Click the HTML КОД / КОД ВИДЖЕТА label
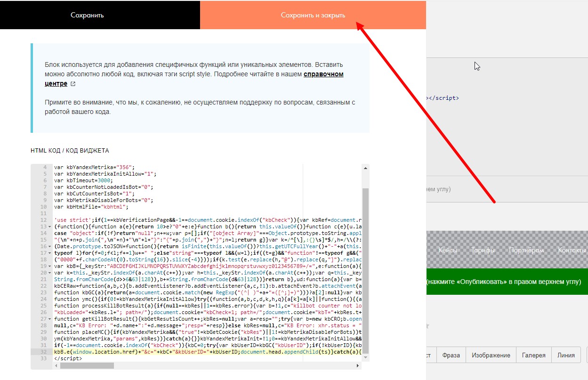588x380 pixels. (x=70, y=151)
